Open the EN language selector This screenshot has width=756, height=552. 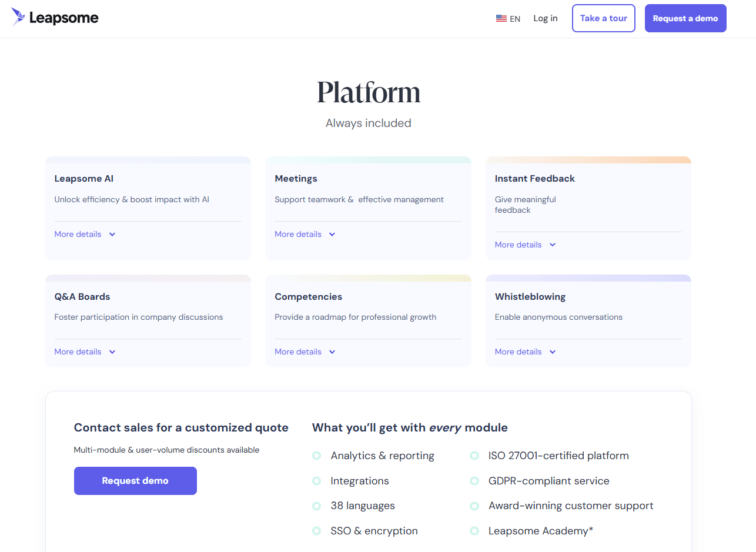509,19
